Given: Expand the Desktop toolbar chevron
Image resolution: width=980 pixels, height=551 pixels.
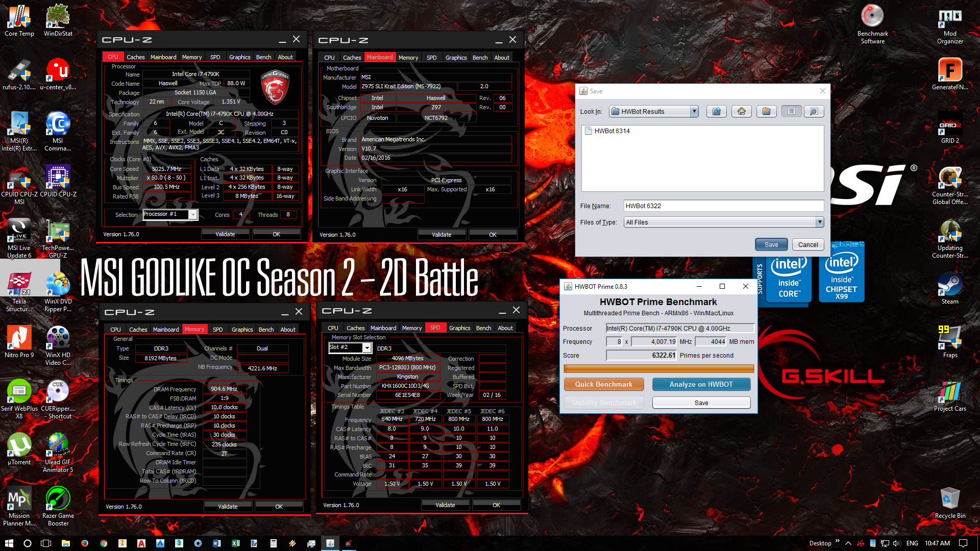Looking at the screenshot, I should (837, 541).
